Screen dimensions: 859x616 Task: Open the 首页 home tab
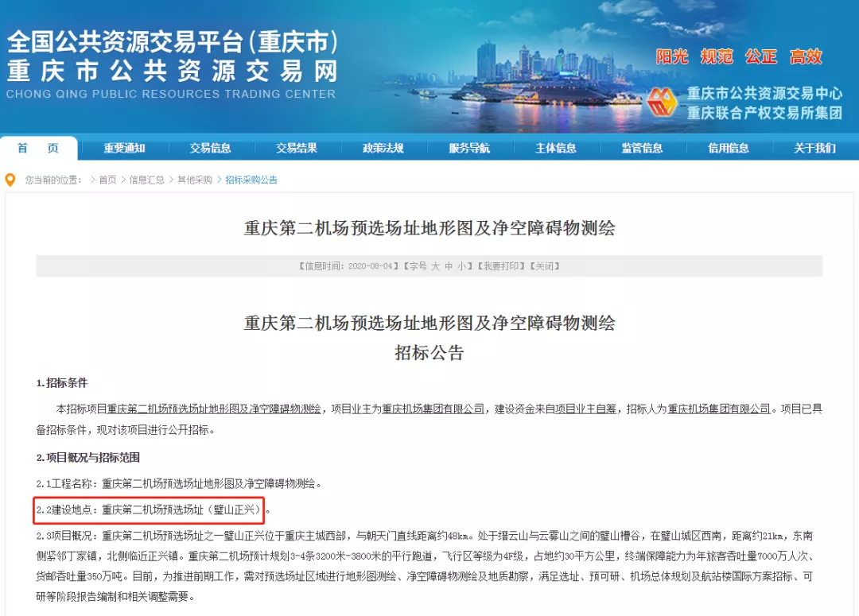pos(38,148)
